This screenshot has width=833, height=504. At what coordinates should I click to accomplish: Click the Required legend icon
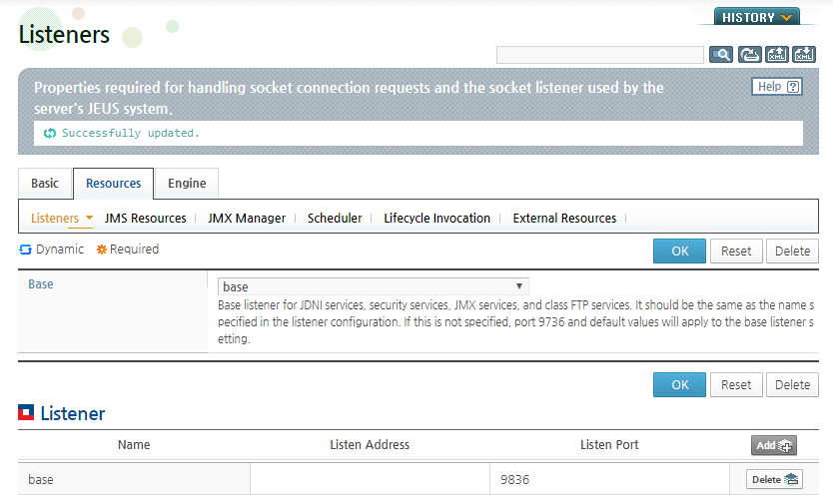[102, 250]
